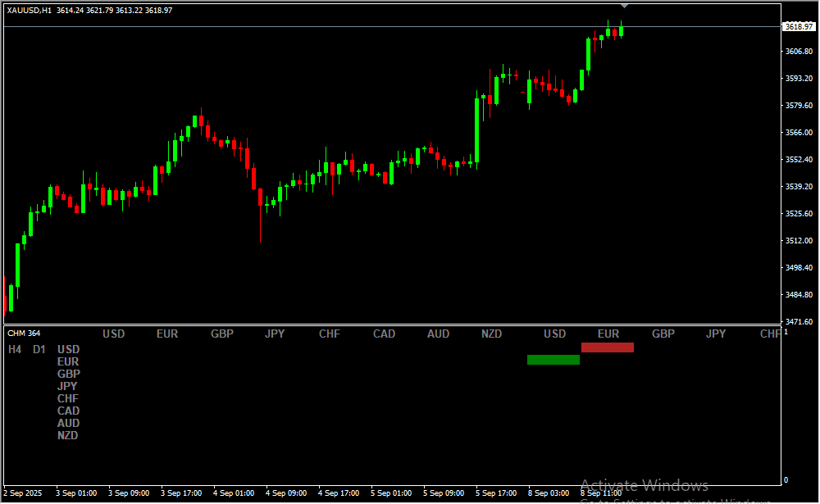
Task: Click CAD header in the indicator row
Action: coord(384,334)
